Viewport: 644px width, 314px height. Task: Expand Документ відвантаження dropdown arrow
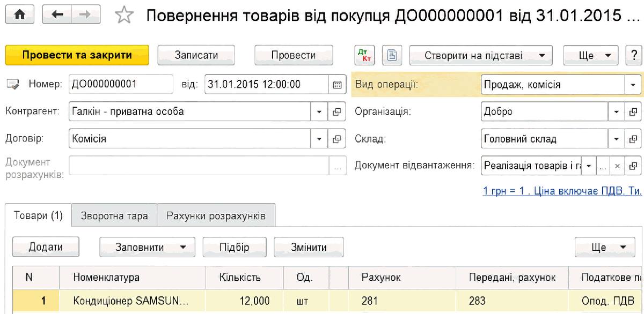pyautogui.click(x=589, y=166)
